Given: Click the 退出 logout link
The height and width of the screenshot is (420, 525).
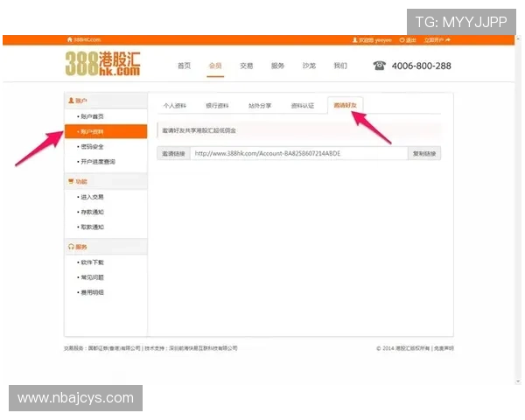Looking at the screenshot, I should (411, 40).
